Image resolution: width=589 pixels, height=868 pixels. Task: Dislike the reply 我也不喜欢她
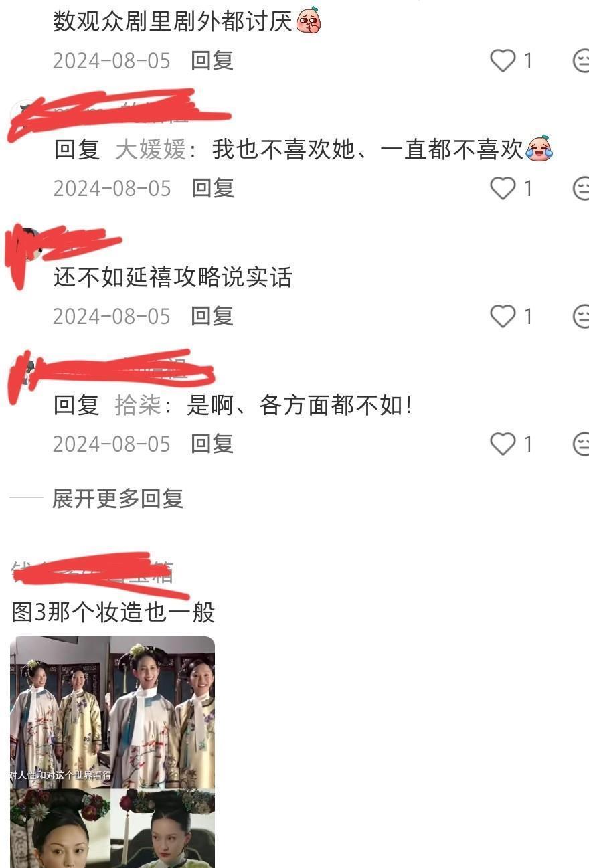[581, 189]
